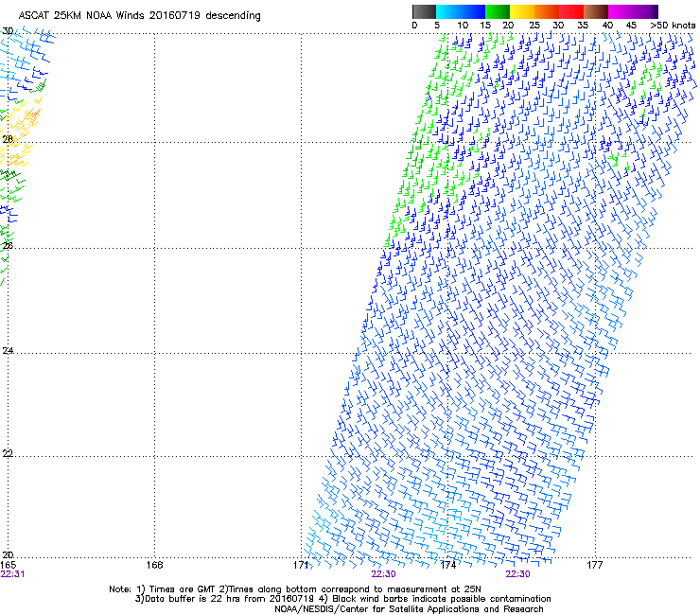
Task: Click the cyan 5-10 knots legend swatch
Action: [448, 11]
